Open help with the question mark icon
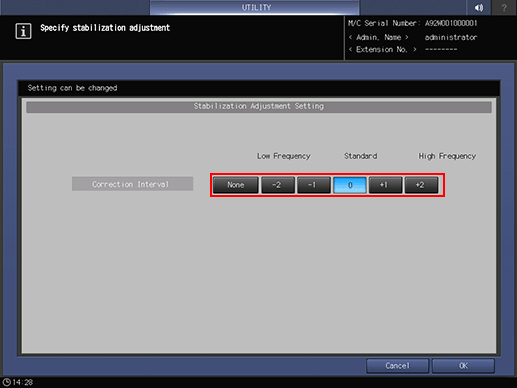The height and width of the screenshot is (388, 517). (504, 7)
